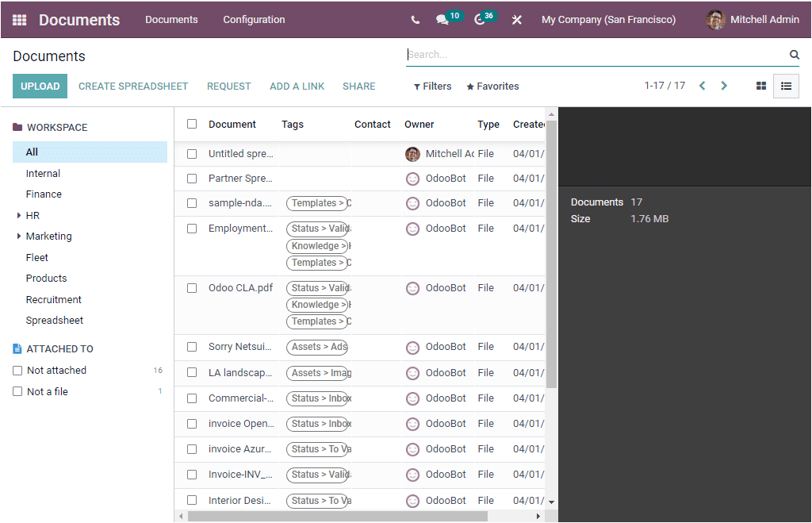Check the 'Not a file' filter checkbox

[17, 391]
